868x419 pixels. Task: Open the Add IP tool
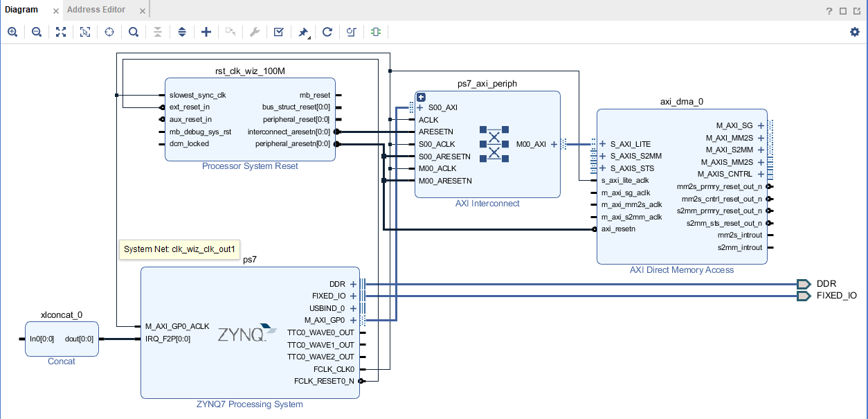[x=206, y=31]
